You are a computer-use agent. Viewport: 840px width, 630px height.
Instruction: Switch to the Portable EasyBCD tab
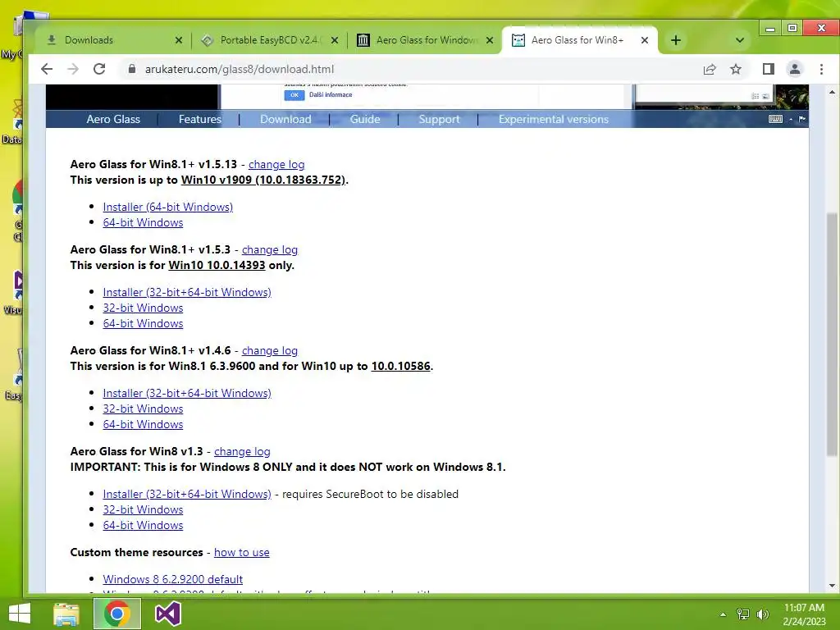269,40
